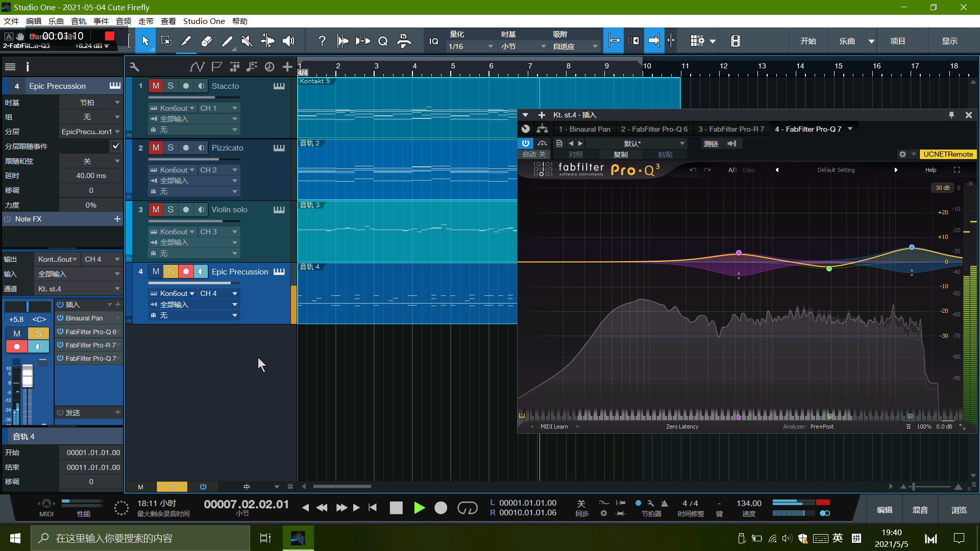Select the Split (knife) tool
The image size is (980, 551).
pyautogui.click(x=186, y=41)
